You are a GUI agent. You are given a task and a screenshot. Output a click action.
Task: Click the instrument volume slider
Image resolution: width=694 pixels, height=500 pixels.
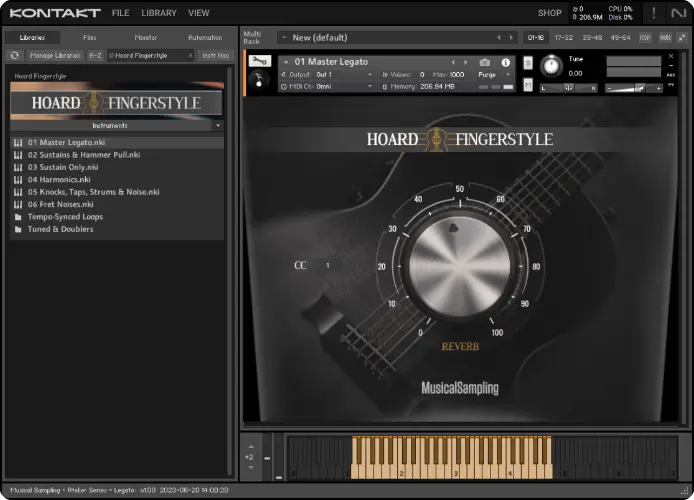(633, 87)
